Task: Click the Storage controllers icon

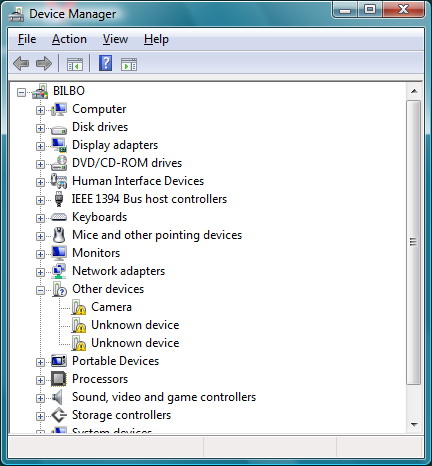Action: (59, 415)
